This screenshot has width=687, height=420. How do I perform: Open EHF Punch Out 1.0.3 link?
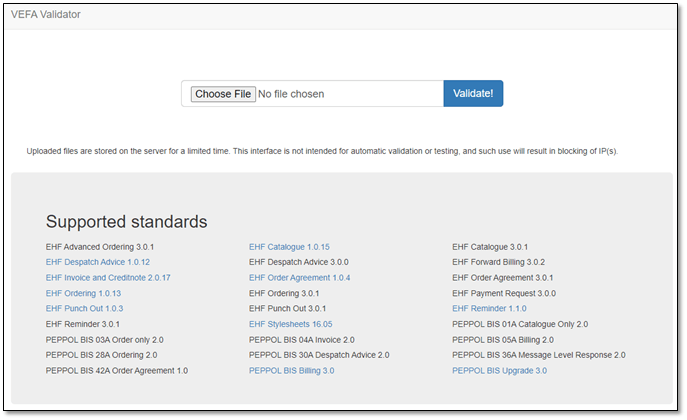tap(84, 309)
